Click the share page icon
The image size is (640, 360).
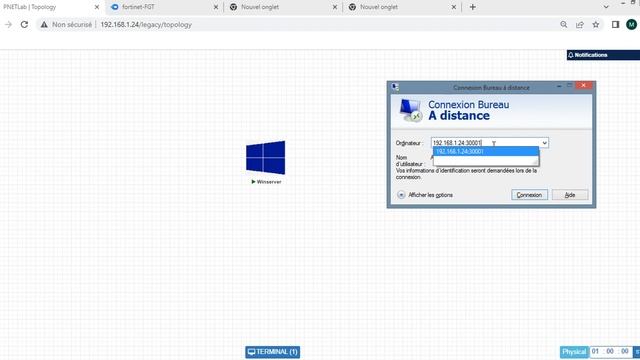(580, 24)
